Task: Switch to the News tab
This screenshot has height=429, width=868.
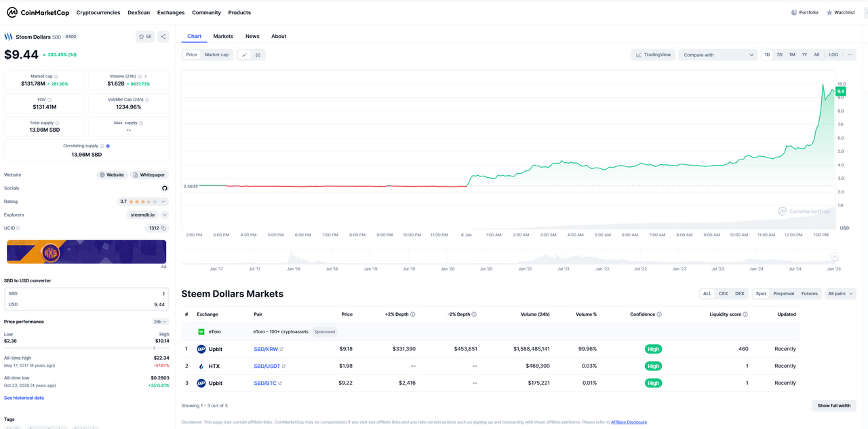Action: [x=252, y=37]
